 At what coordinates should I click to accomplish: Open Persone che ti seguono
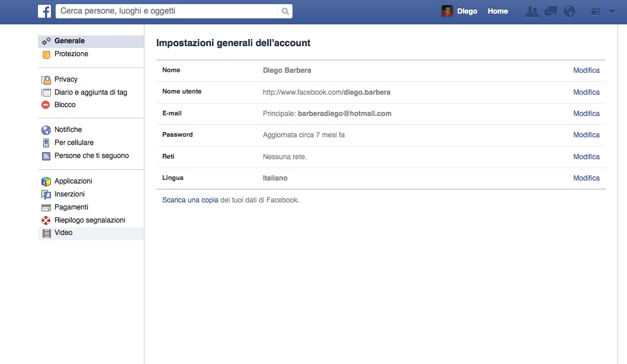click(91, 156)
